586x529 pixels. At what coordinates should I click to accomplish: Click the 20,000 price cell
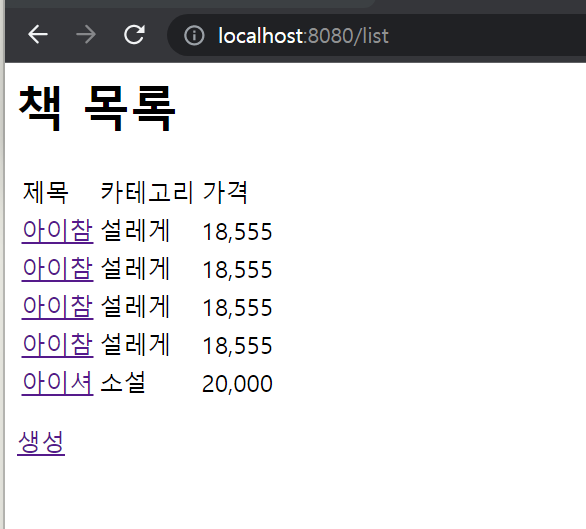pyautogui.click(x=237, y=384)
